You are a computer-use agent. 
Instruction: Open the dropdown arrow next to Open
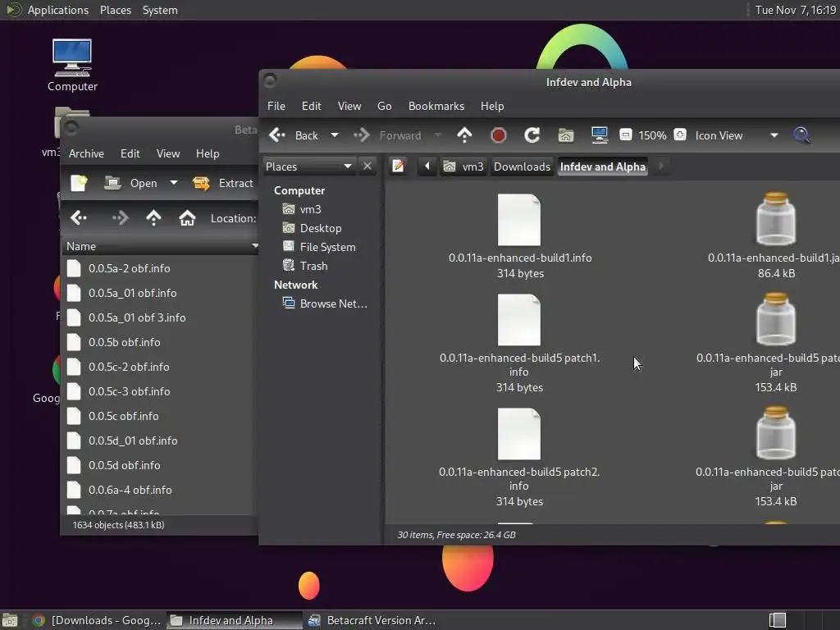pyautogui.click(x=174, y=183)
